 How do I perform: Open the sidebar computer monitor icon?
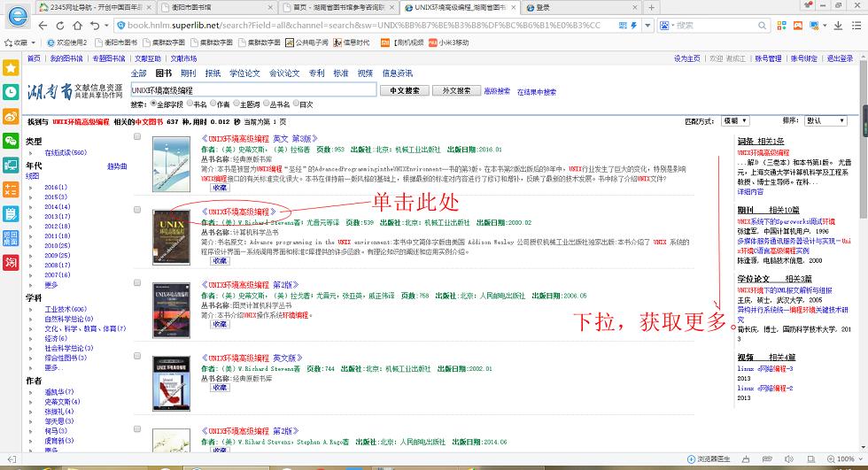11,165
